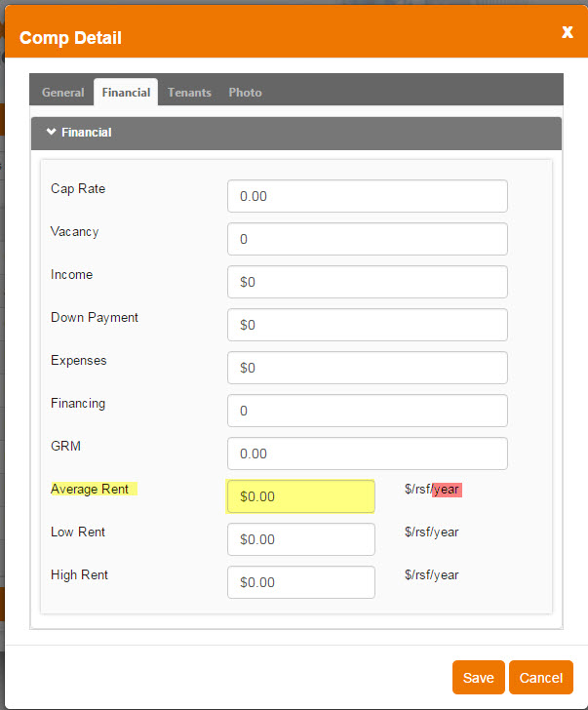Image resolution: width=588 pixels, height=710 pixels.
Task: Select the Down Payment input box
Action: [367, 325]
